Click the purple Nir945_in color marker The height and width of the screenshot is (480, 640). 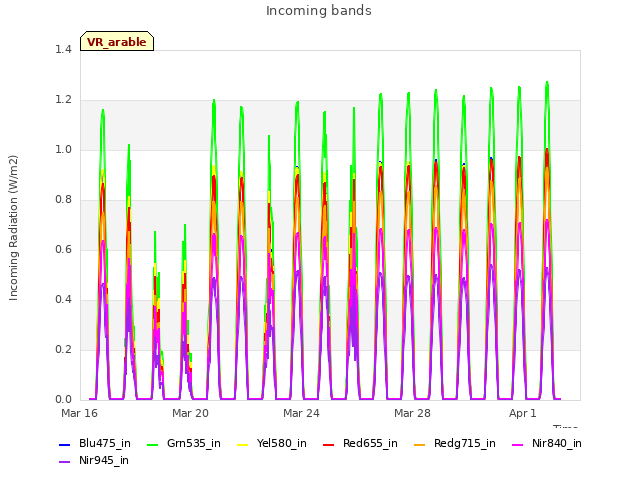point(64,462)
